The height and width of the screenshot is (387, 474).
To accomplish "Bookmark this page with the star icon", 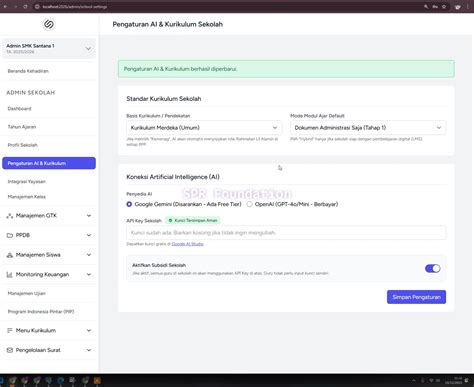I will click(444, 6).
